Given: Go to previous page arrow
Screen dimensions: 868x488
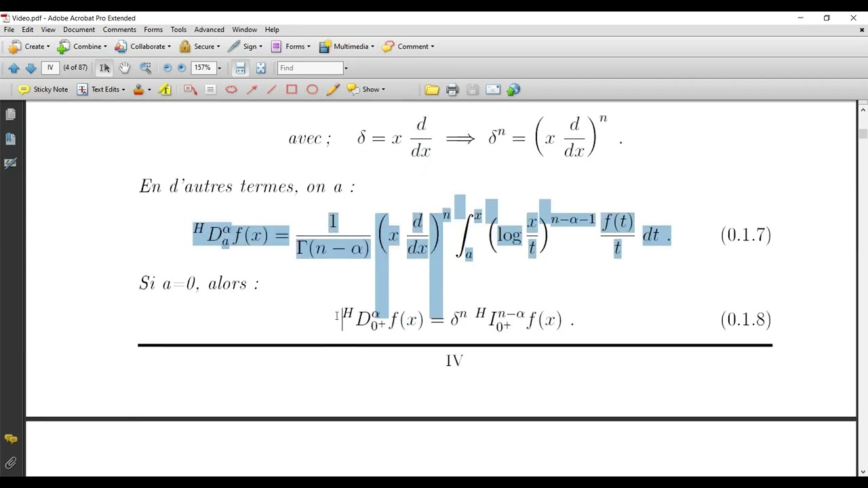Looking at the screenshot, I should [14, 68].
